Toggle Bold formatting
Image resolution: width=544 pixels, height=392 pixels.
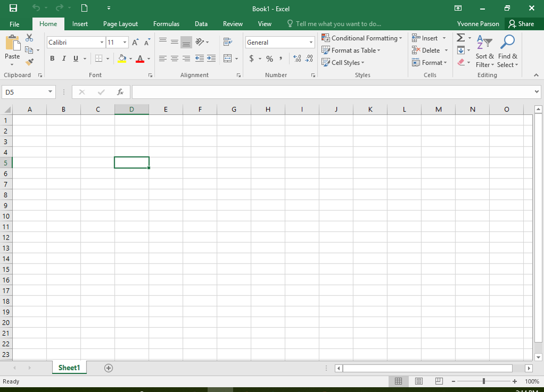[52, 58]
